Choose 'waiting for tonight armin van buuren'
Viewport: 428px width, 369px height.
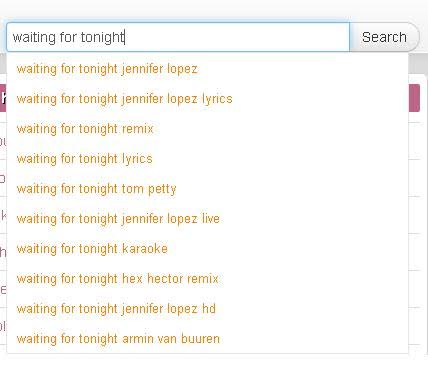(x=207, y=339)
